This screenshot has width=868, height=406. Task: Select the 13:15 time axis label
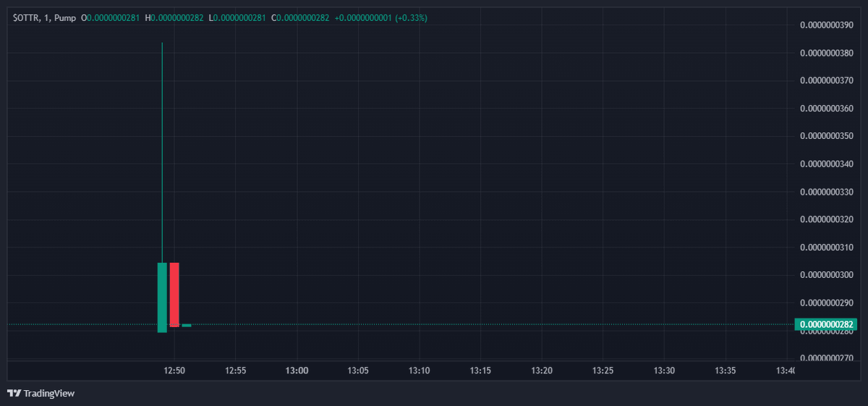[480, 371]
